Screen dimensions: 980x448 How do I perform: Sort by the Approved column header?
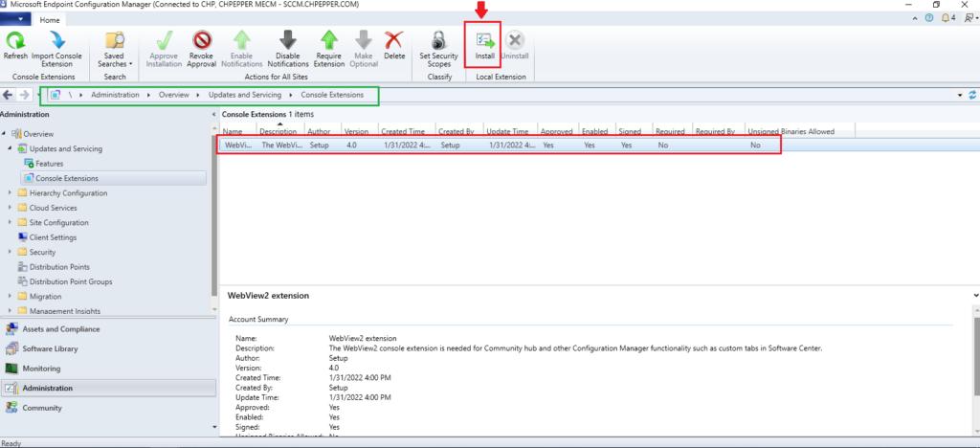tap(558, 131)
